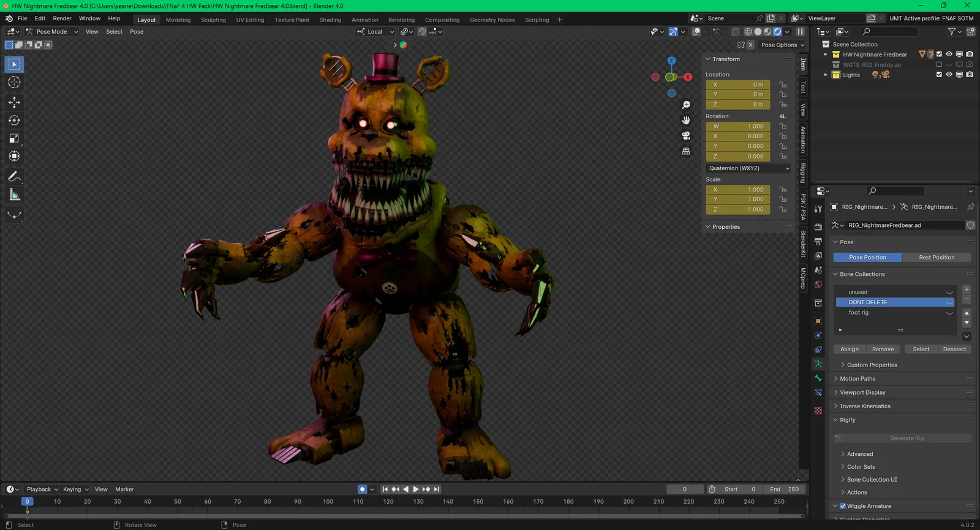Open the File menu
Screen dimensions: 980x530
22,18
